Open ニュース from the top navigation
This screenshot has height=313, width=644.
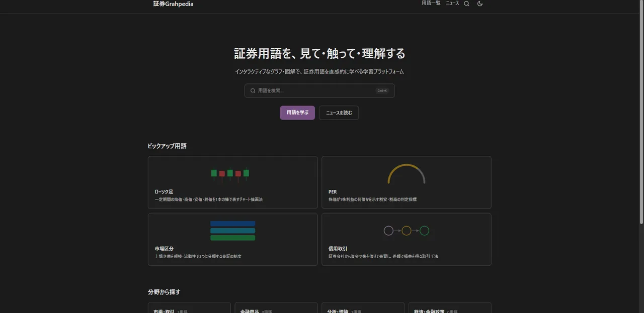click(x=452, y=3)
